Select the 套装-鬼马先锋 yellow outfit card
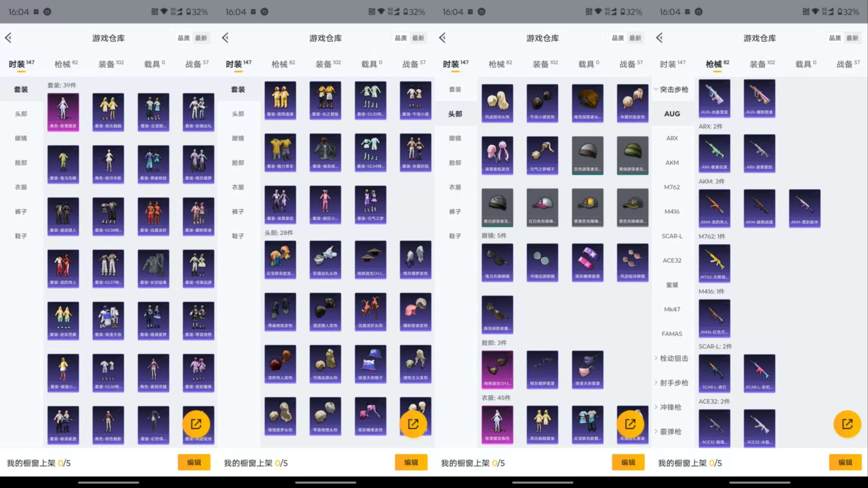The width and height of the screenshot is (868, 488). click(63, 164)
